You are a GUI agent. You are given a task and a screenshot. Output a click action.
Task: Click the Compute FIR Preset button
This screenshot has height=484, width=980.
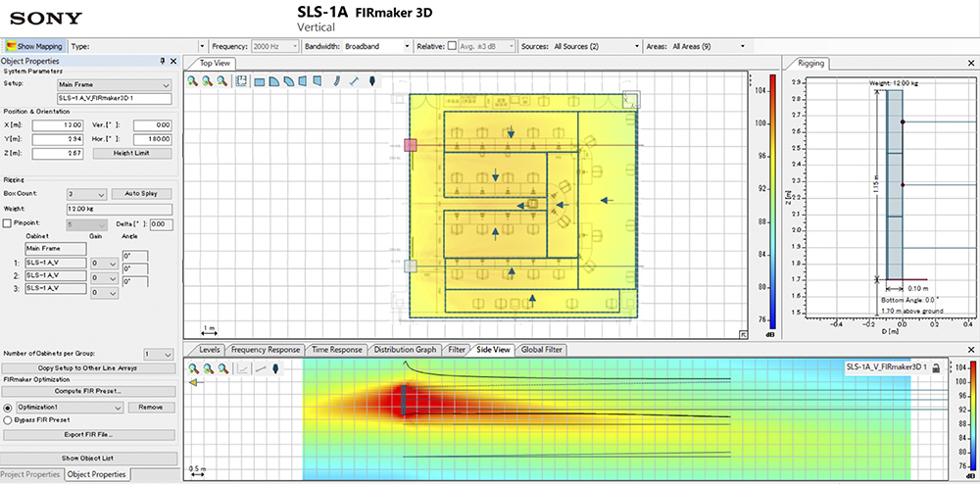click(89, 392)
